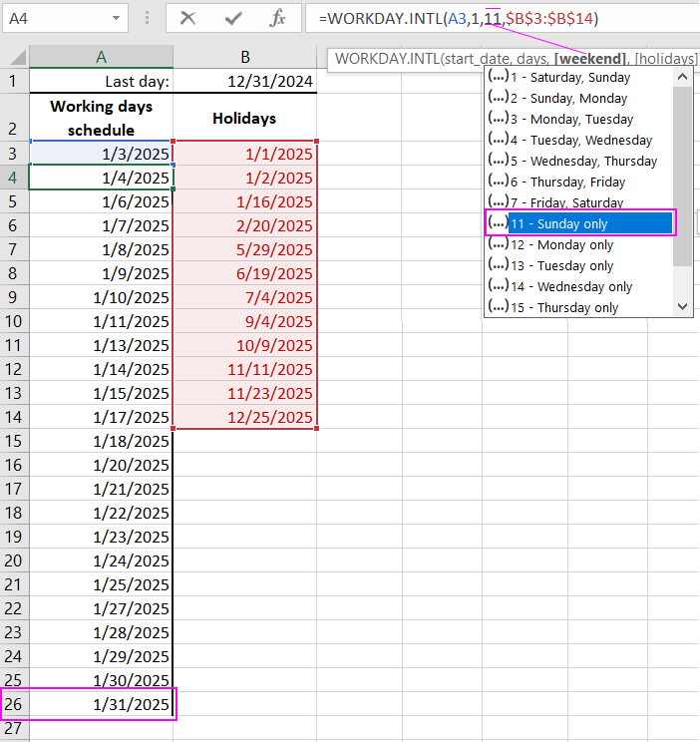Viewport: 700px width, 742px height.
Task: Click the Select All triangle corner
Action: pyautogui.click(x=18, y=57)
